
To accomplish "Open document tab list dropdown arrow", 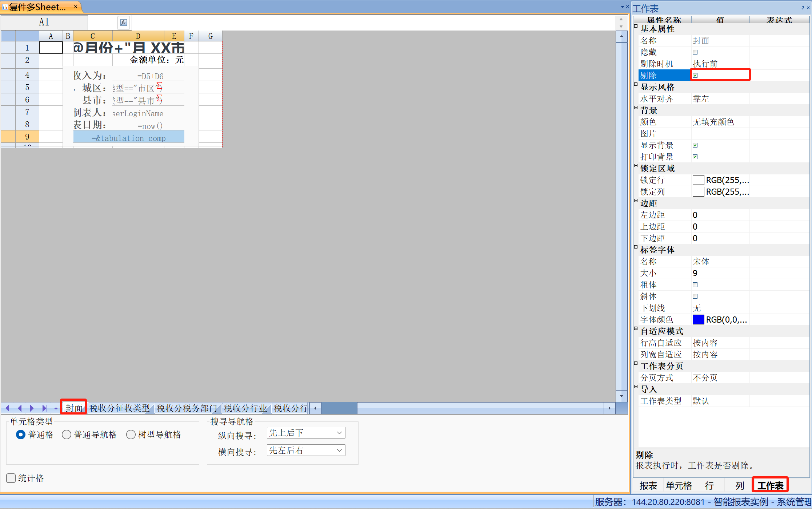I will 622,7.
